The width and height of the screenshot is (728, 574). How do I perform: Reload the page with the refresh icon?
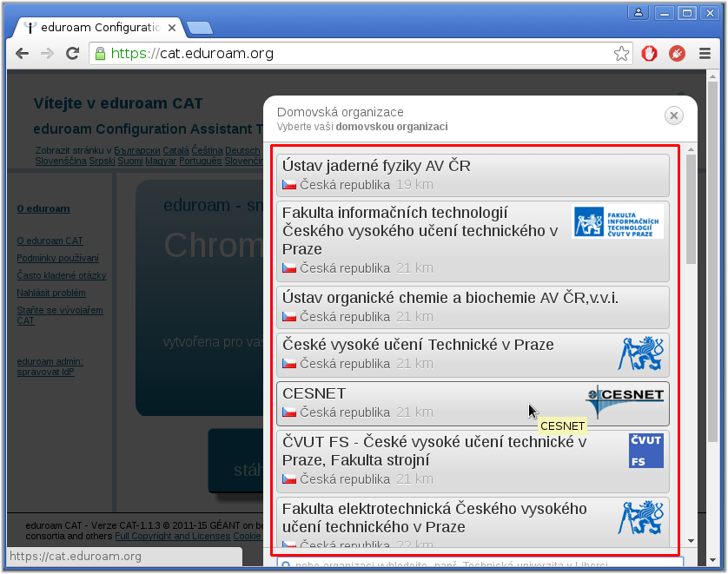72,54
